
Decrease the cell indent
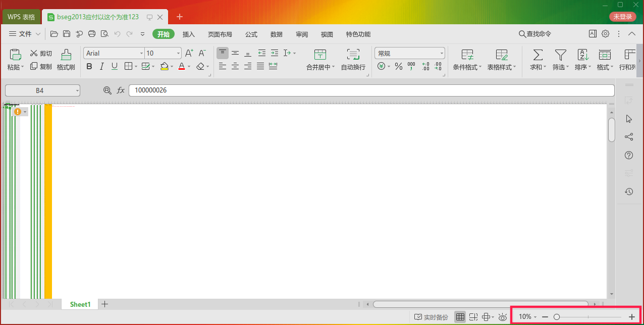[x=261, y=53]
